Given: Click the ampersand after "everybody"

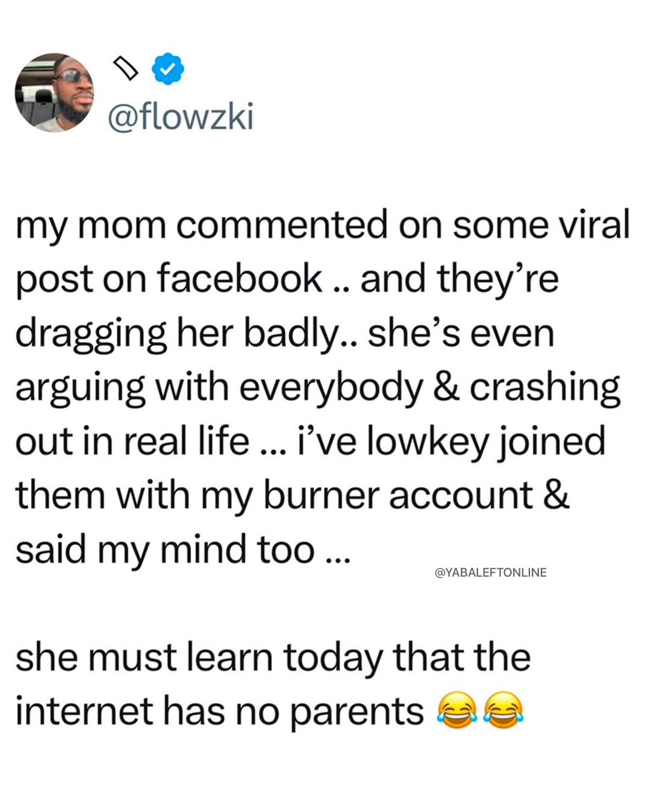Looking at the screenshot, I should [447, 387].
